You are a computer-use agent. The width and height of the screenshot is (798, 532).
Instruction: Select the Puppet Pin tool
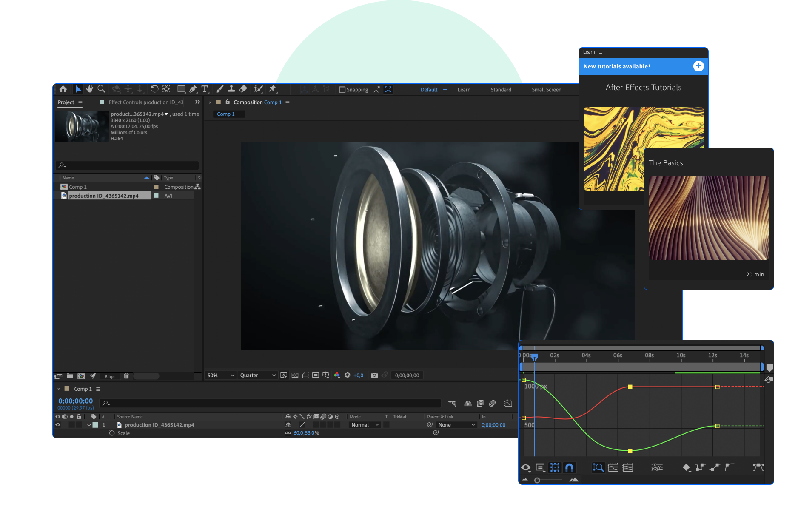point(272,89)
